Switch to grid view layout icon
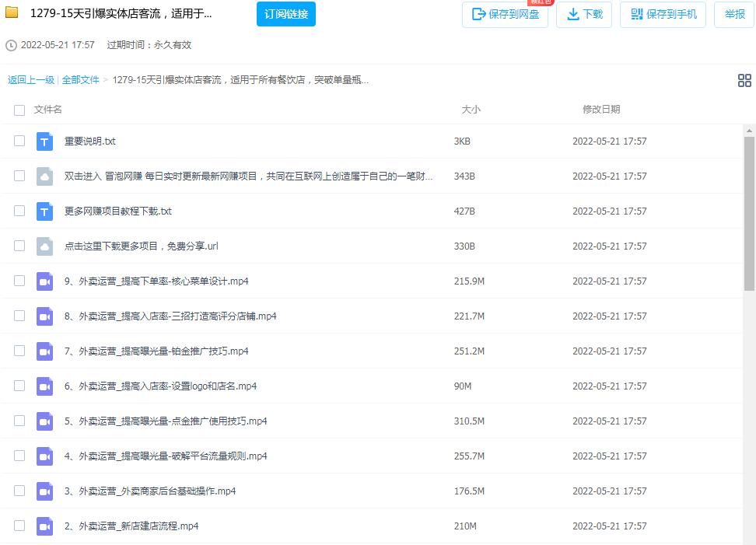The image size is (756, 545). (744, 81)
